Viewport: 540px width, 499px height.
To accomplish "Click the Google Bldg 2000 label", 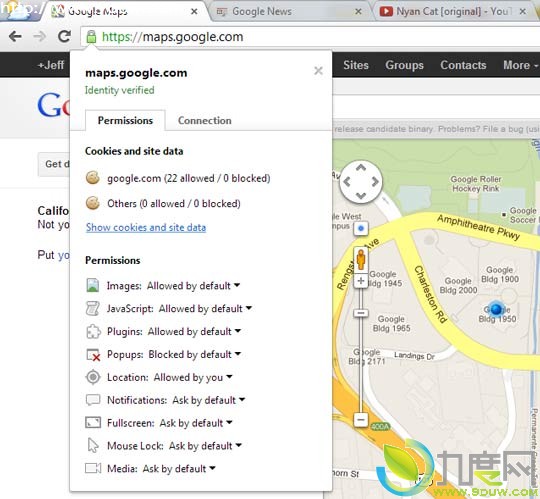I will (x=458, y=285).
